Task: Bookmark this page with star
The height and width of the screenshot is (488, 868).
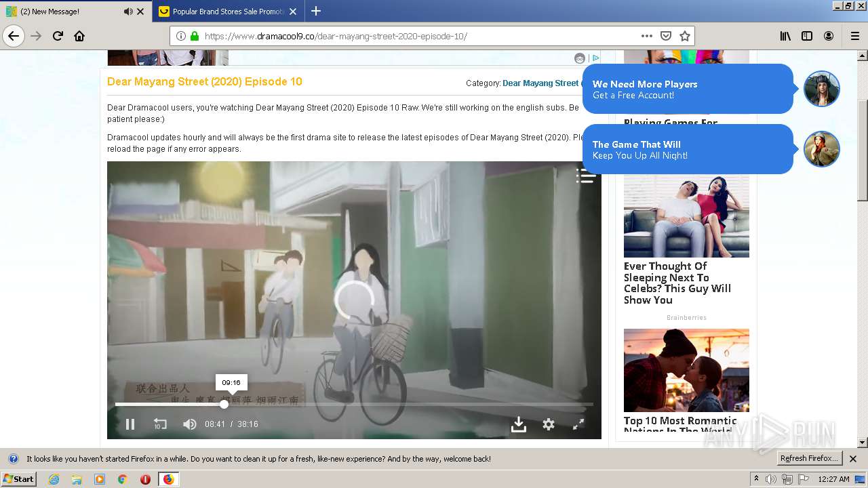Action: coord(685,36)
